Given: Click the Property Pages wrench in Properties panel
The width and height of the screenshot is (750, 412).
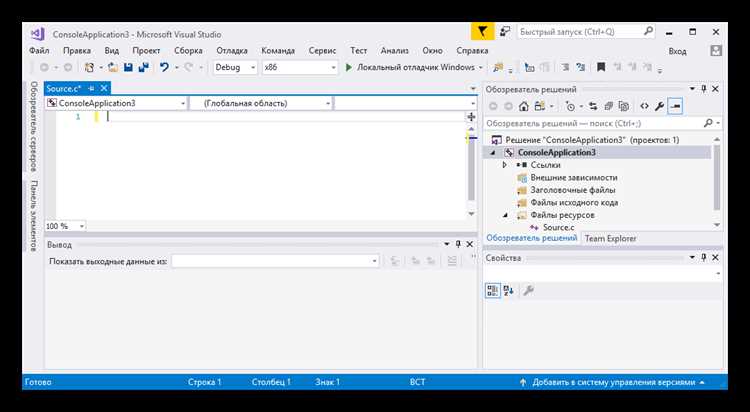Looking at the screenshot, I should point(529,290).
